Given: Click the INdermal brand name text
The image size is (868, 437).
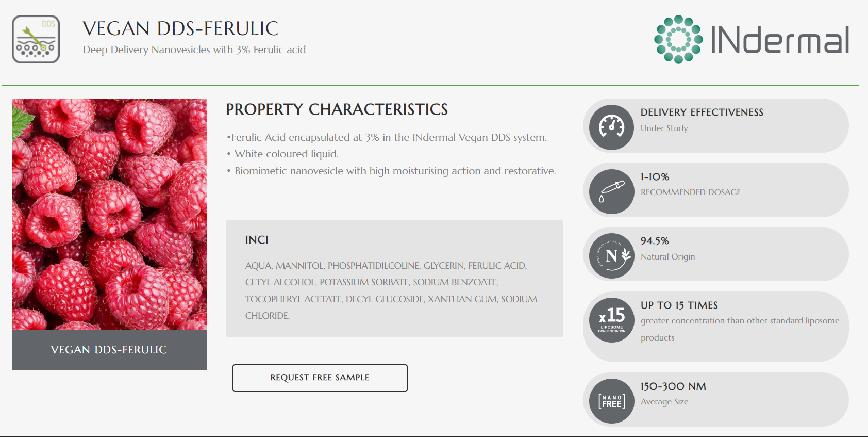Looking at the screenshot, I should pyautogui.click(x=780, y=40).
